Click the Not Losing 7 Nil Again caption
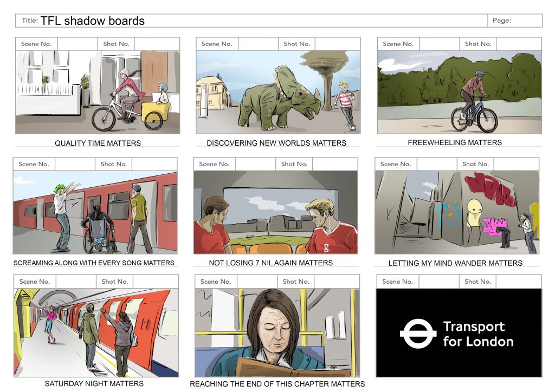This screenshot has height=392, width=555. pyautogui.click(x=271, y=263)
